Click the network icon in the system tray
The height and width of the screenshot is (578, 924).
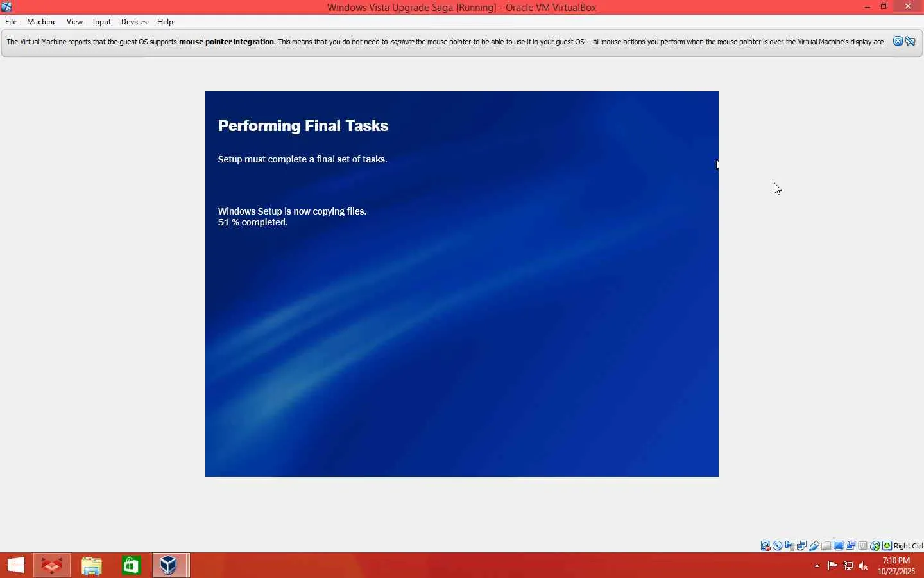(848, 566)
